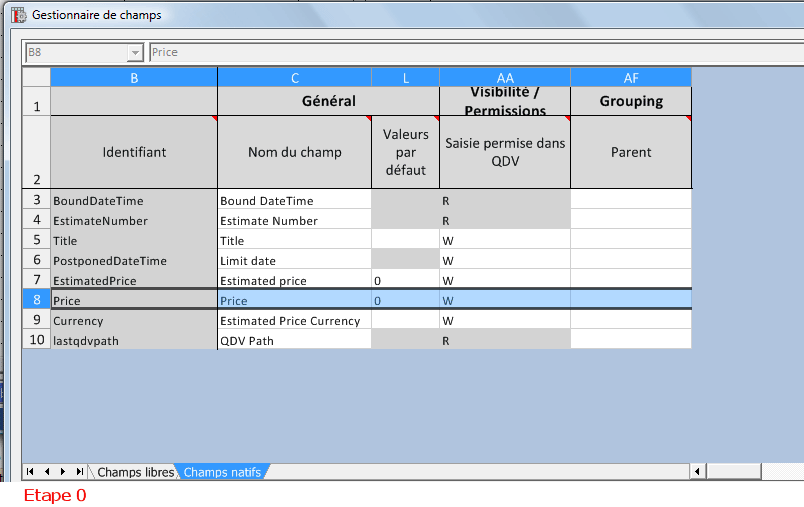Screen dimensions: 804x507
Task: Click the Bound DateTime field name cell
Action: (295, 200)
